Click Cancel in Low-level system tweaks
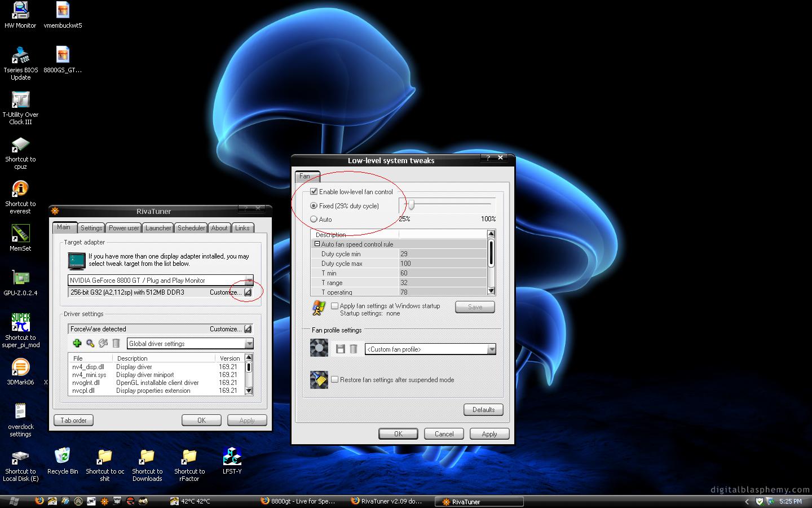The height and width of the screenshot is (508, 812). (444, 434)
